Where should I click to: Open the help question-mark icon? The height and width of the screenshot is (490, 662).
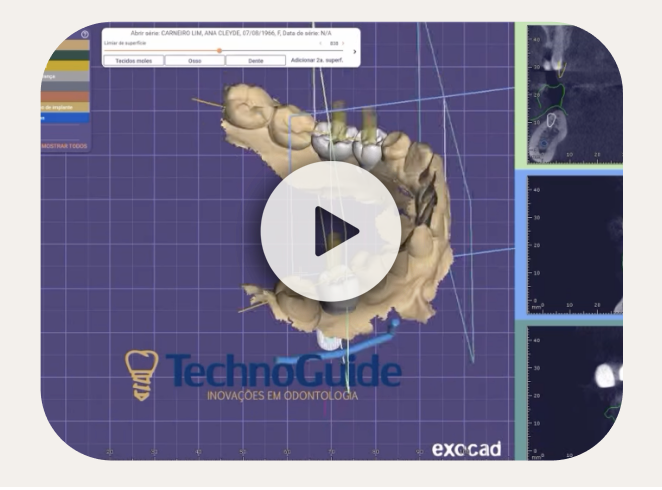(85, 34)
